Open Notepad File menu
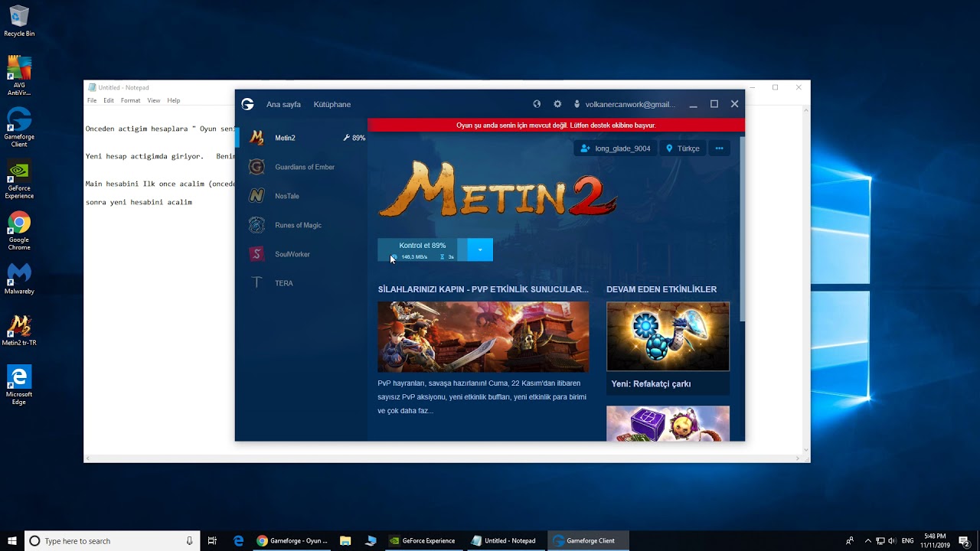Viewport: 980px width, 551px height. 92,100
